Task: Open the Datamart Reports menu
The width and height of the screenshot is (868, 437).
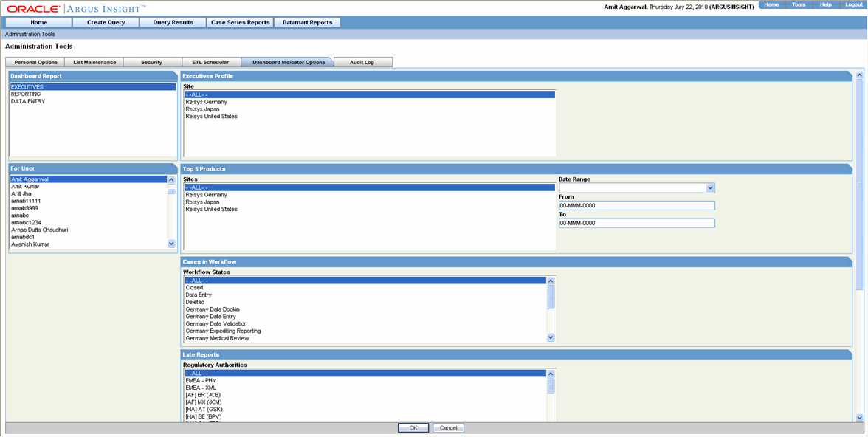Action: 307,23
